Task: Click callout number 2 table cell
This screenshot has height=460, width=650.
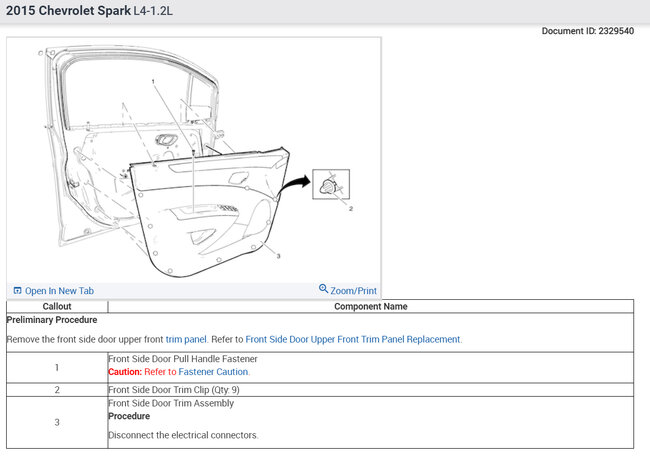Action: click(57, 390)
